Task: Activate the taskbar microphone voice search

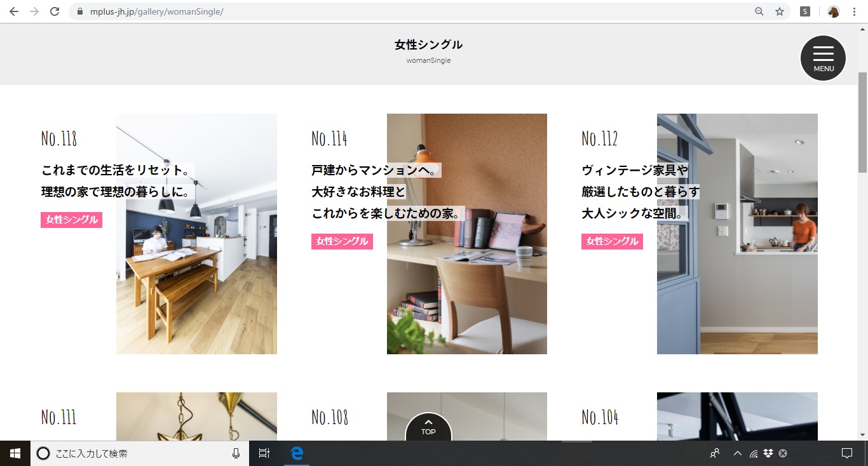Action: 236,453
